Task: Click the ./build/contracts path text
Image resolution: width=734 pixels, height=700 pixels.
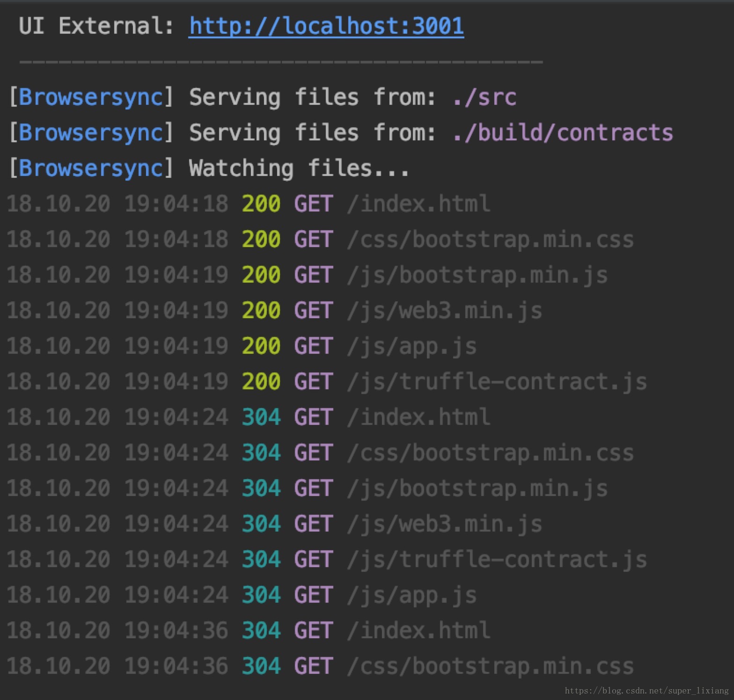Action: pyautogui.click(x=562, y=133)
